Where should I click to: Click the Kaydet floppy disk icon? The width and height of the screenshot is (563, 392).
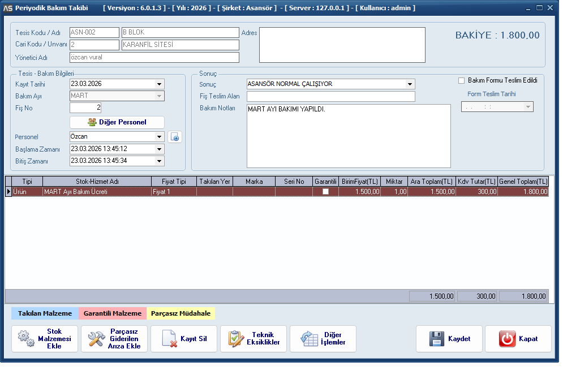click(436, 339)
